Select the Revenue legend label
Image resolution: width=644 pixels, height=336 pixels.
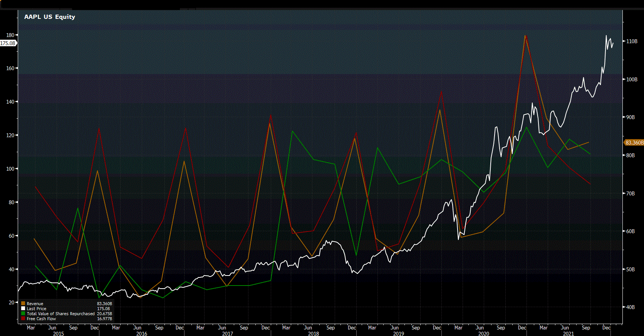[35, 304]
